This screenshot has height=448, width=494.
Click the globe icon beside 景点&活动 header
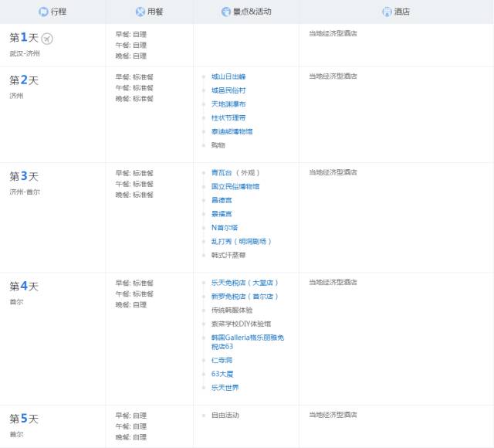coord(225,12)
